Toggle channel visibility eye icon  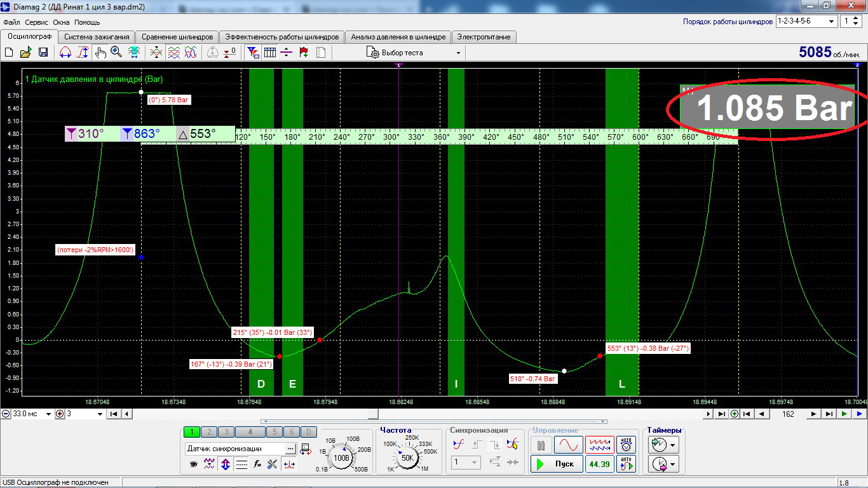(x=194, y=464)
